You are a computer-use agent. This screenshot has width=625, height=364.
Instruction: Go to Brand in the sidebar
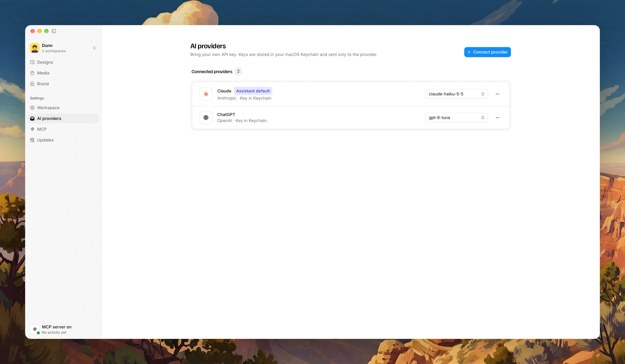coord(63,84)
